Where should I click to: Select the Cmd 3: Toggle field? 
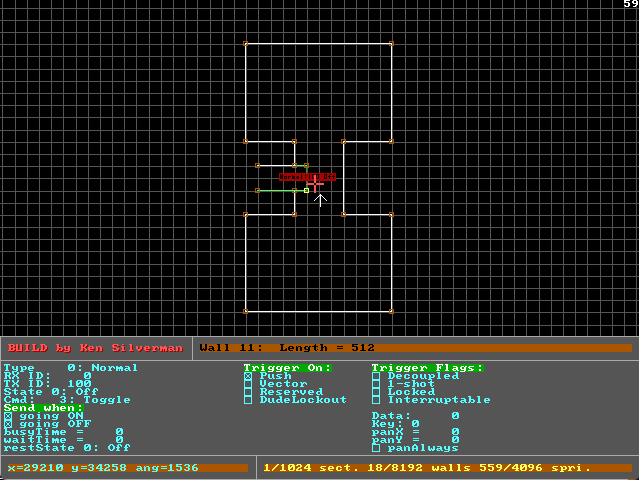click(x=67, y=400)
